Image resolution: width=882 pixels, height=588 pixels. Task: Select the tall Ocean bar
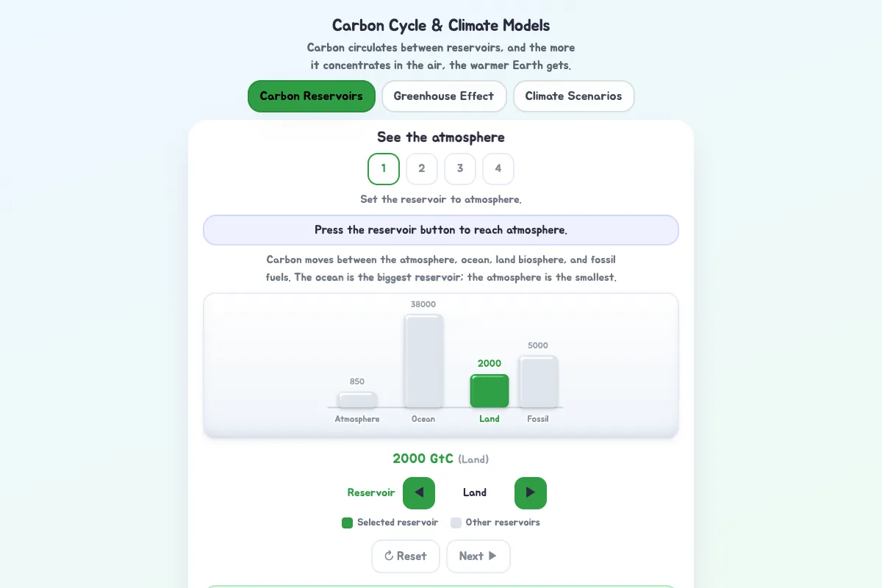[x=423, y=361]
